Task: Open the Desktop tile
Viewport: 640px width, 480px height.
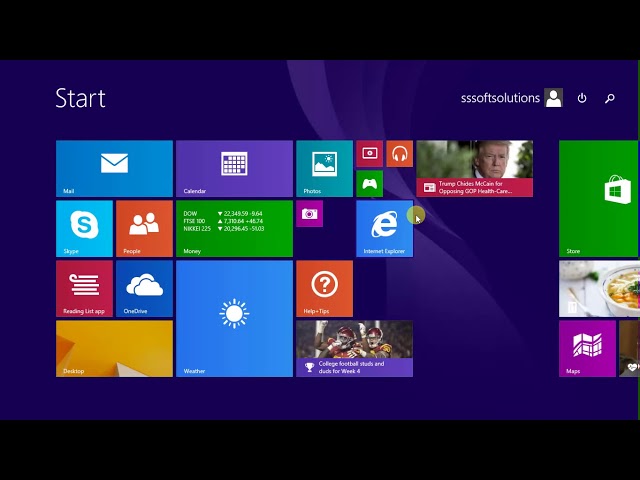Action: [x=114, y=349]
